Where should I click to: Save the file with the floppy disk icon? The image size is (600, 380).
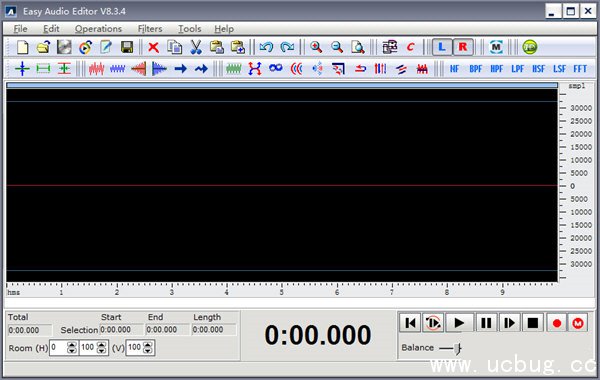pos(127,47)
